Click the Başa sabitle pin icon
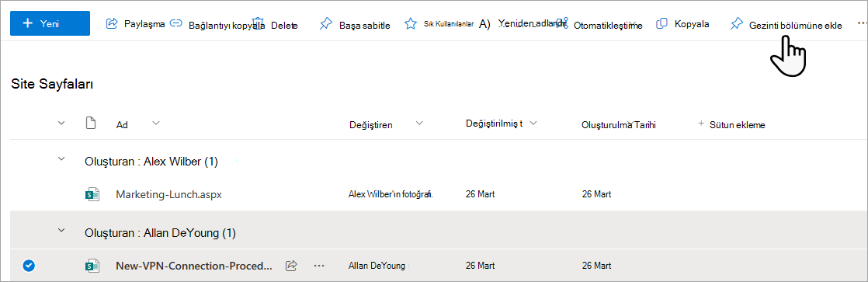This screenshot has height=282, width=868. pyautogui.click(x=325, y=24)
